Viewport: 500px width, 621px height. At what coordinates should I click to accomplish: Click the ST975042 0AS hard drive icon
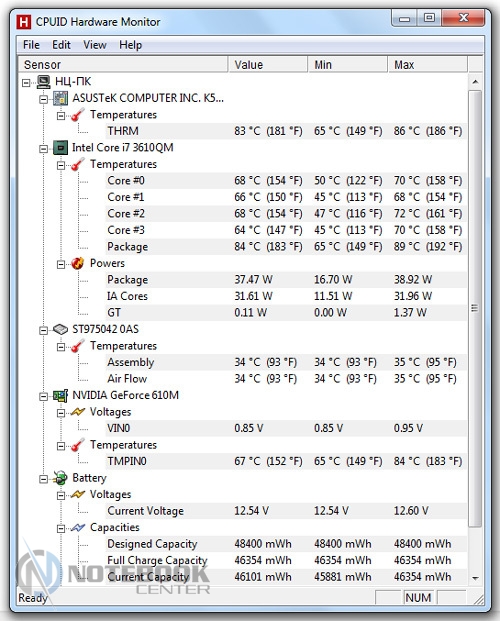click(61, 330)
